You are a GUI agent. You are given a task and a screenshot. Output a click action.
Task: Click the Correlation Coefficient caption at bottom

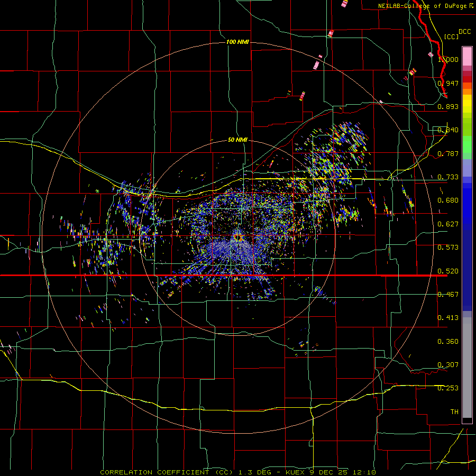[238, 472]
